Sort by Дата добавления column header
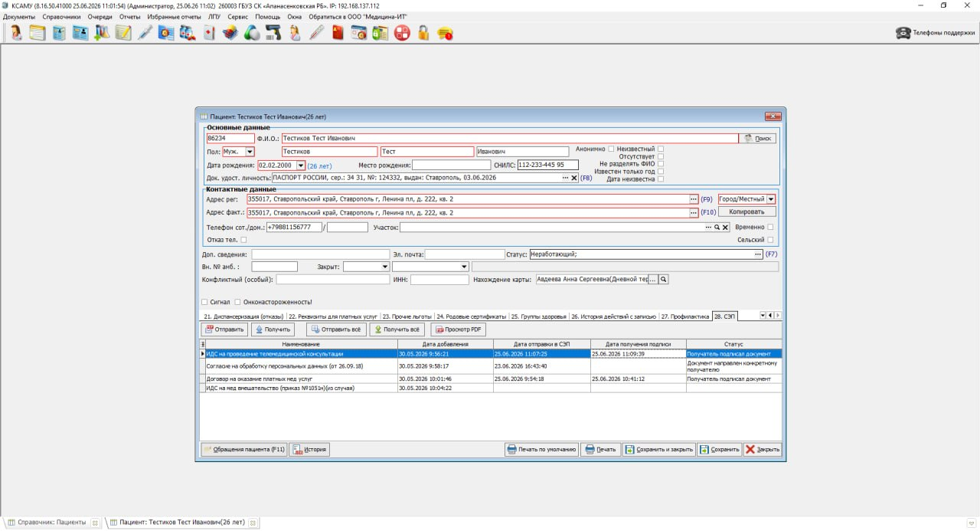This screenshot has height=531, width=980. tap(445, 344)
